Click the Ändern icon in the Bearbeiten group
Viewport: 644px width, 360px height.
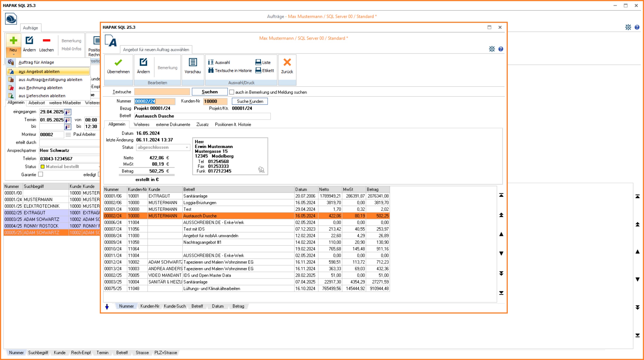coord(143,63)
